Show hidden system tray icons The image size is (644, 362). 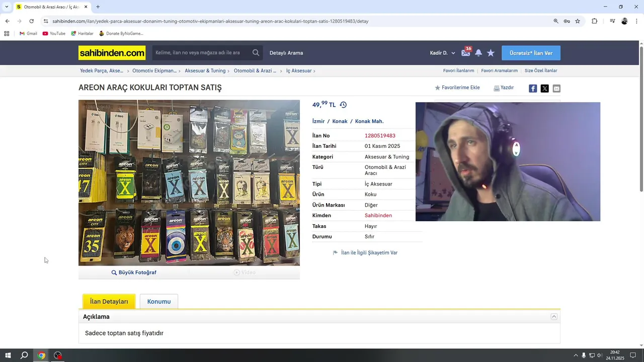click(576, 355)
